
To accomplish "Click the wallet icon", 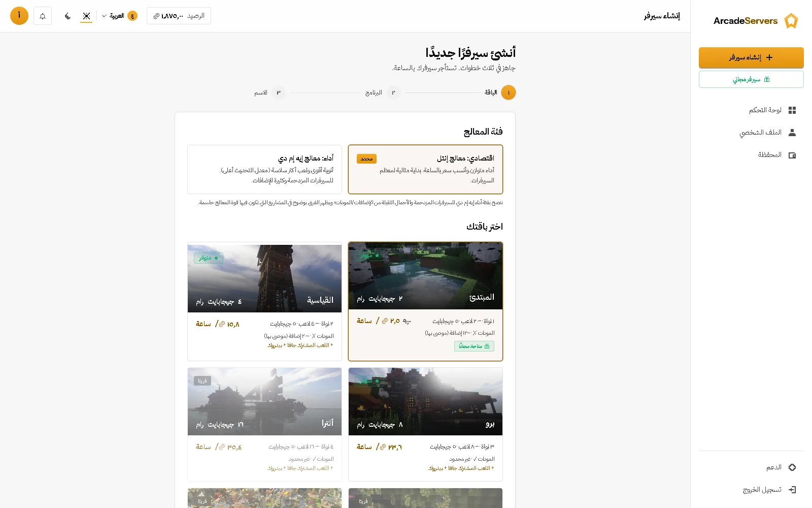I will (x=792, y=155).
